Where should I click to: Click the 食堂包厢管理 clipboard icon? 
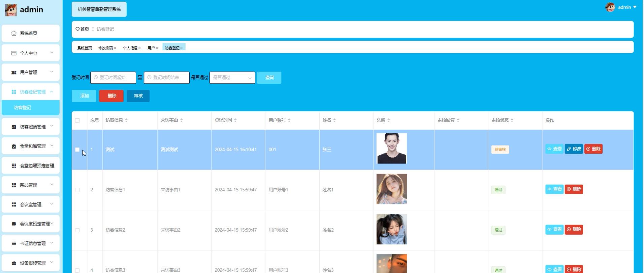[14, 146]
